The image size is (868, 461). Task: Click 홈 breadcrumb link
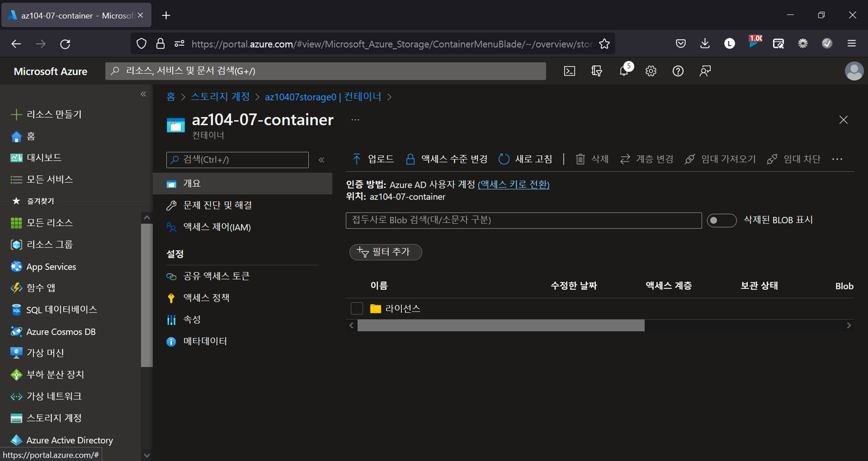pos(171,97)
